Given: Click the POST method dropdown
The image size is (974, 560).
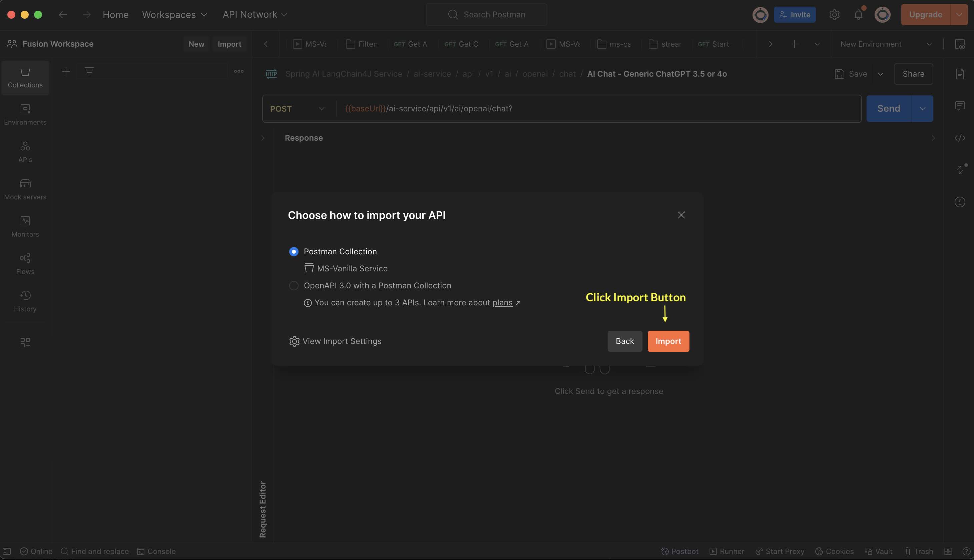Looking at the screenshot, I should pyautogui.click(x=298, y=108).
